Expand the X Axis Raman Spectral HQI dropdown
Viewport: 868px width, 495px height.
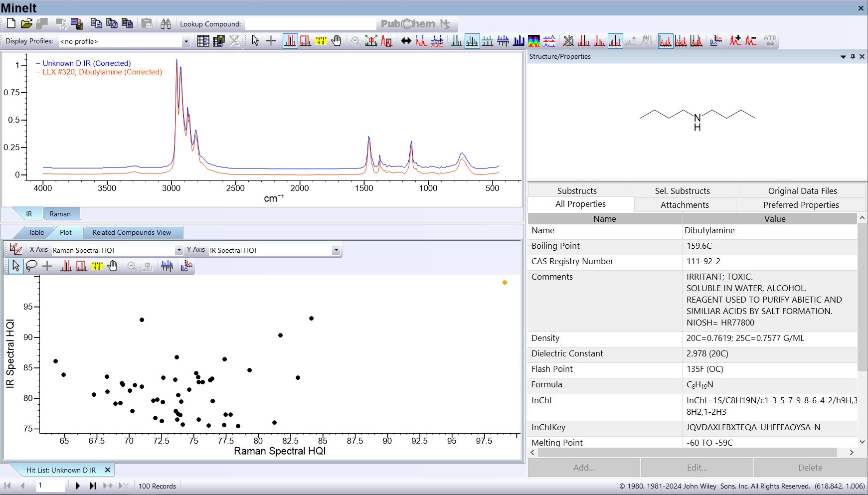178,250
